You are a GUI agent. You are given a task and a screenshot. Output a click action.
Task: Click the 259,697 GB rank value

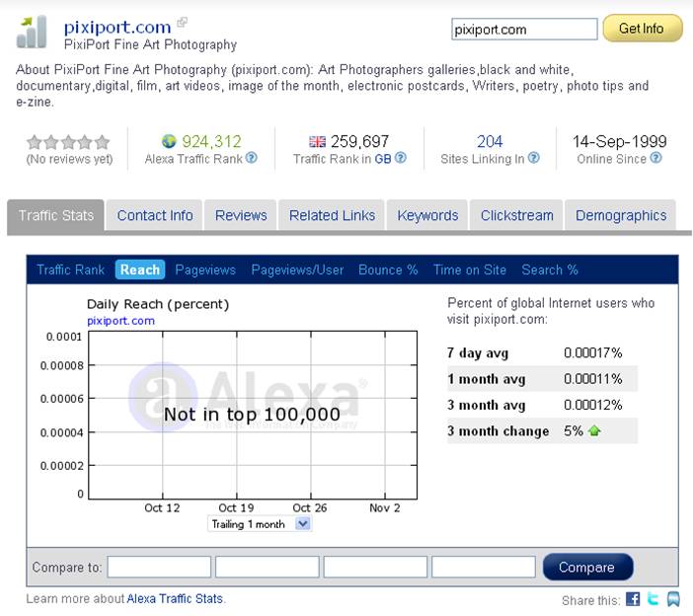[359, 141]
